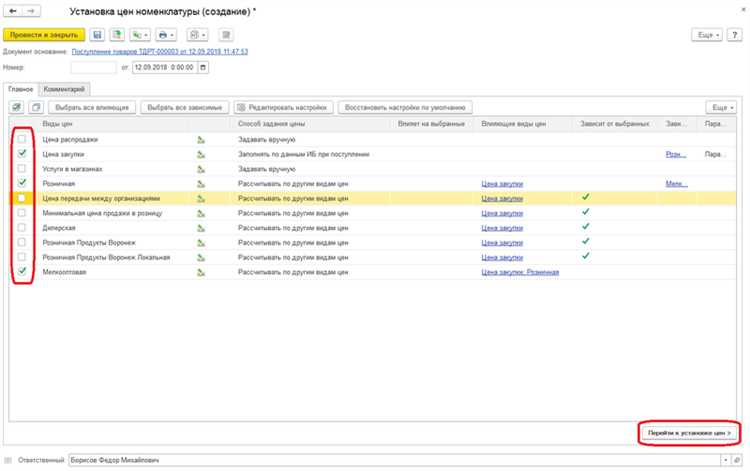750x471 pixels.
Task: Open Цена закупки; Розничная link in Мелкооптовая row
Action: [x=520, y=273]
